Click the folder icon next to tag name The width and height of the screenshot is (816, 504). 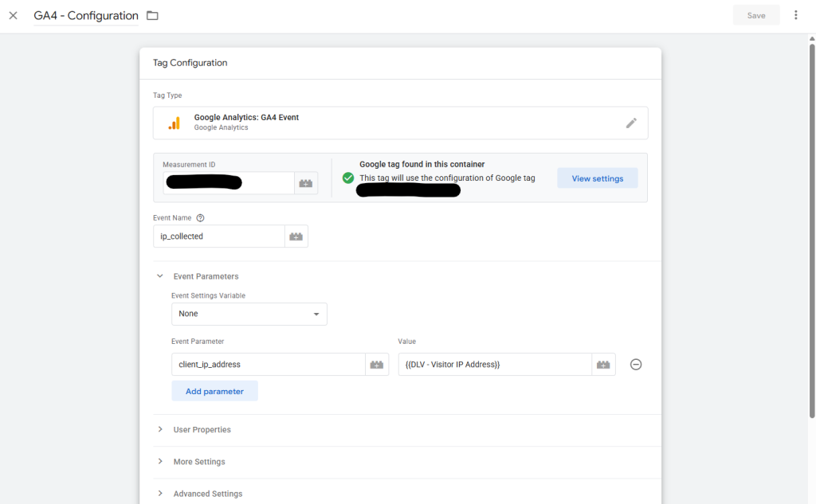click(152, 15)
